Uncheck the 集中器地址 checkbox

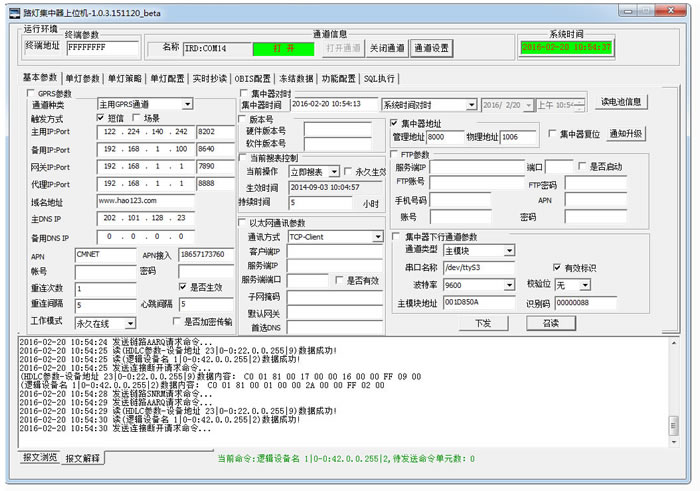click(x=394, y=123)
